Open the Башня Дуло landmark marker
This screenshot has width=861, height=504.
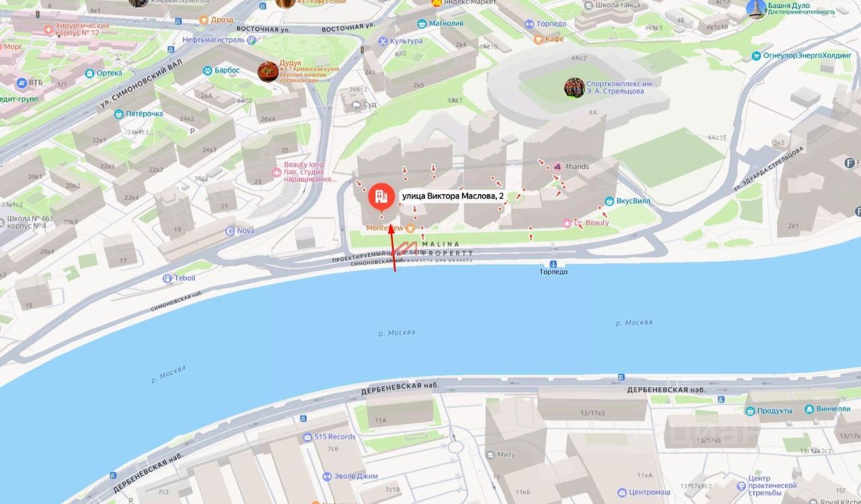[x=757, y=9]
